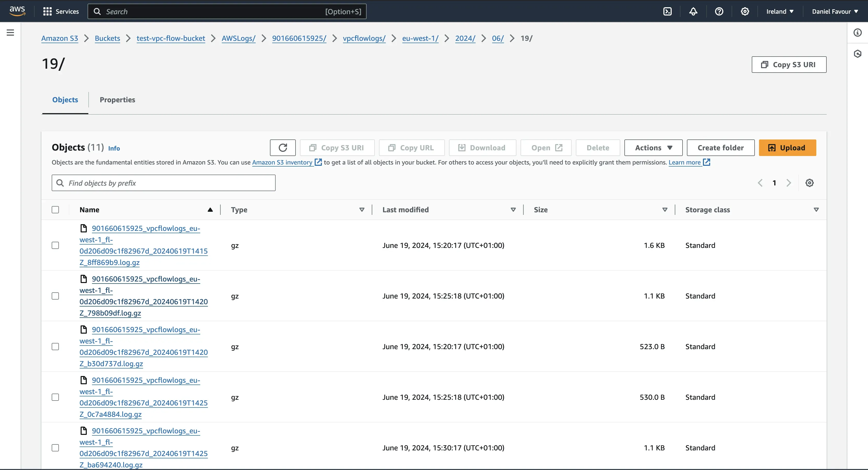868x470 pixels.
Task: Open the 8ff869b9.log.gz object link
Action: 144,245
